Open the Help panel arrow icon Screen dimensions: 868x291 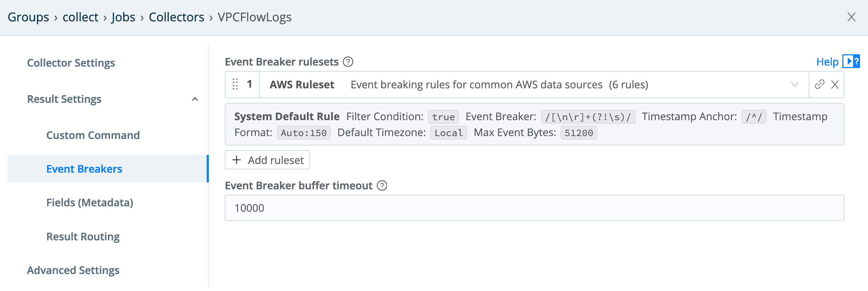pos(851,62)
